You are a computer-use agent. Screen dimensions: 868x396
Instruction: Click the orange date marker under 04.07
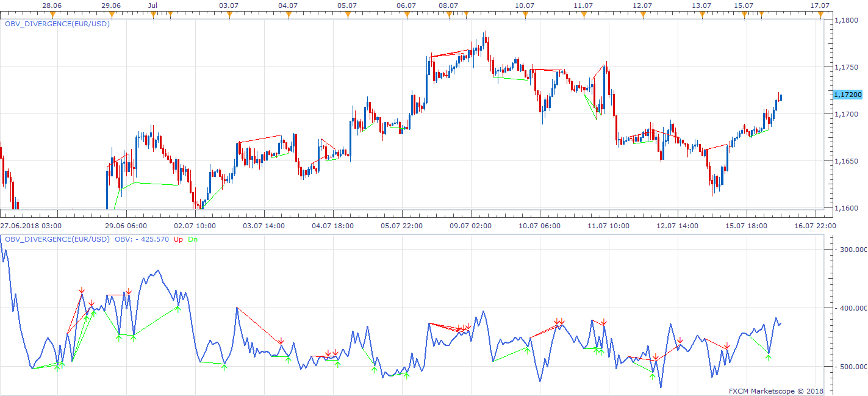pyautogui.click(x=288, y=14)
